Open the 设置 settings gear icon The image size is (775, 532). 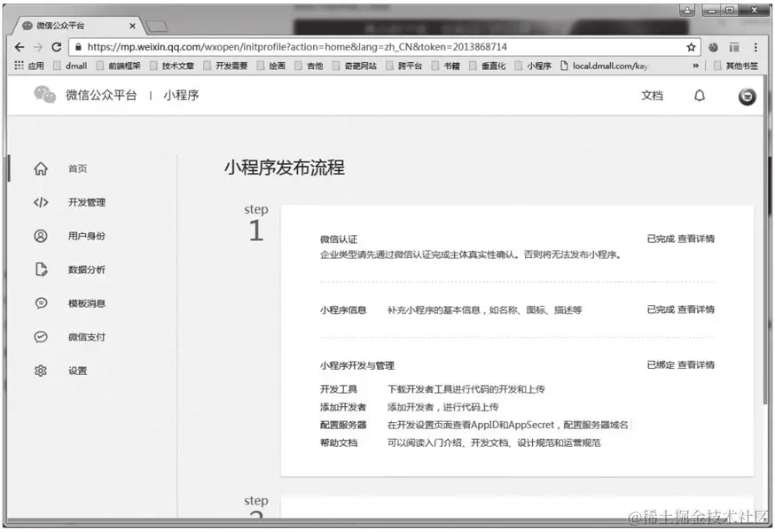[x=40, y=372]
